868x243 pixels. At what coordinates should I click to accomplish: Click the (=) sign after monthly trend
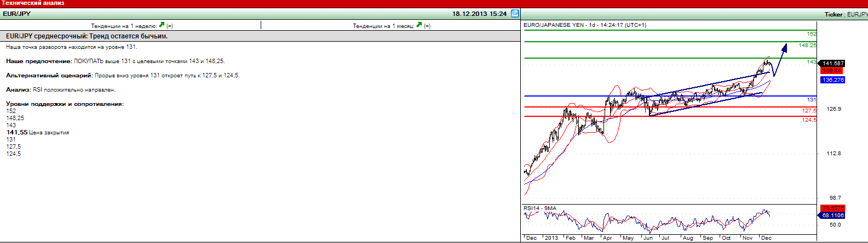coord(427,26)
